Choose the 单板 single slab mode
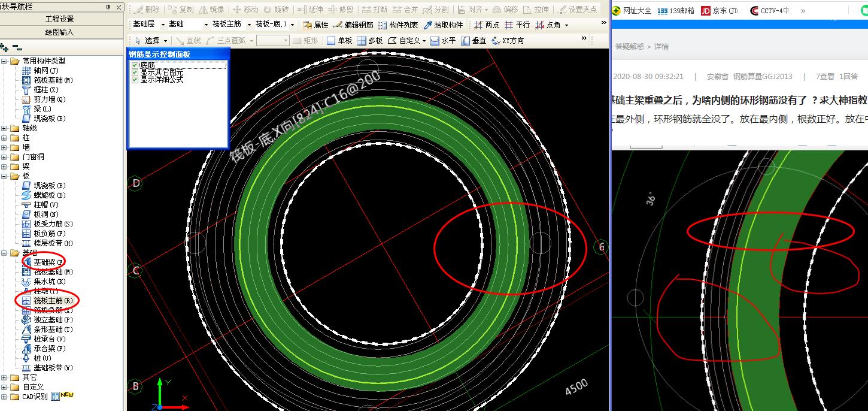Screen dimensions: 868x411 coord(339,41)
